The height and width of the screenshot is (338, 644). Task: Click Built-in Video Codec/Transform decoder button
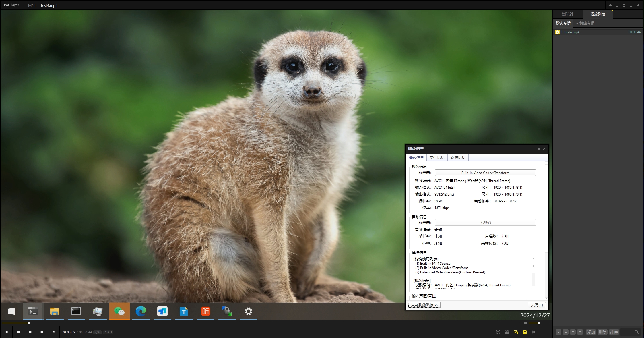(x=485, y=173)
